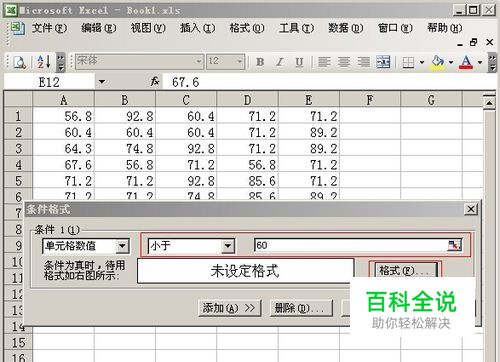Open the font name dropdown
The image size is (500, 362).
(x=199, y=62)
